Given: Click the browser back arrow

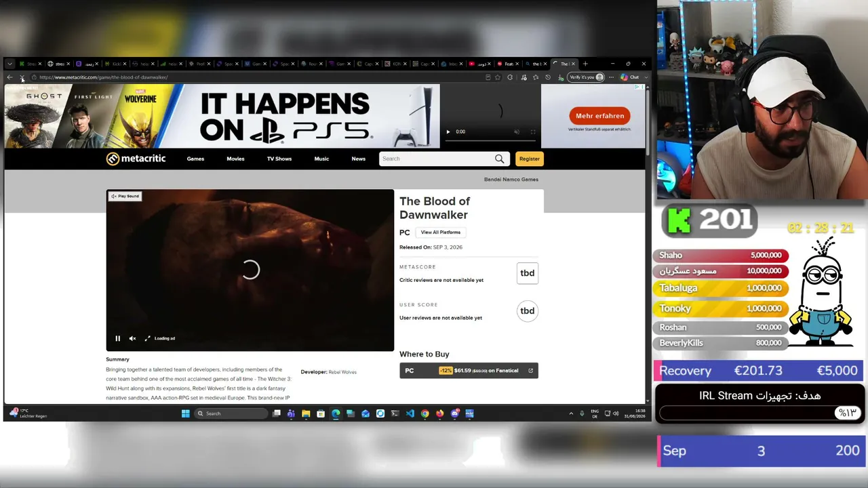Looking at the screenshot, I should click(9, 77).
